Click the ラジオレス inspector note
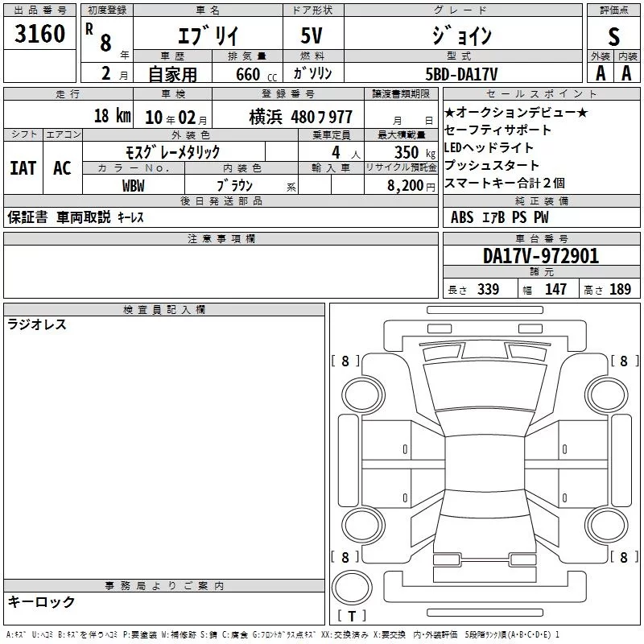Screen dimensions: 644x644 (37, 325)
